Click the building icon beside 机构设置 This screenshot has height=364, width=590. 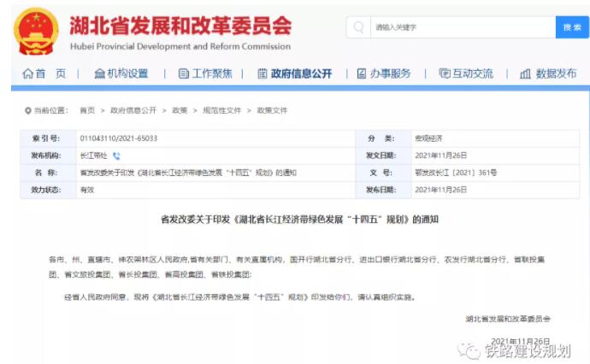pyautogui.click(x=99, y=74)
